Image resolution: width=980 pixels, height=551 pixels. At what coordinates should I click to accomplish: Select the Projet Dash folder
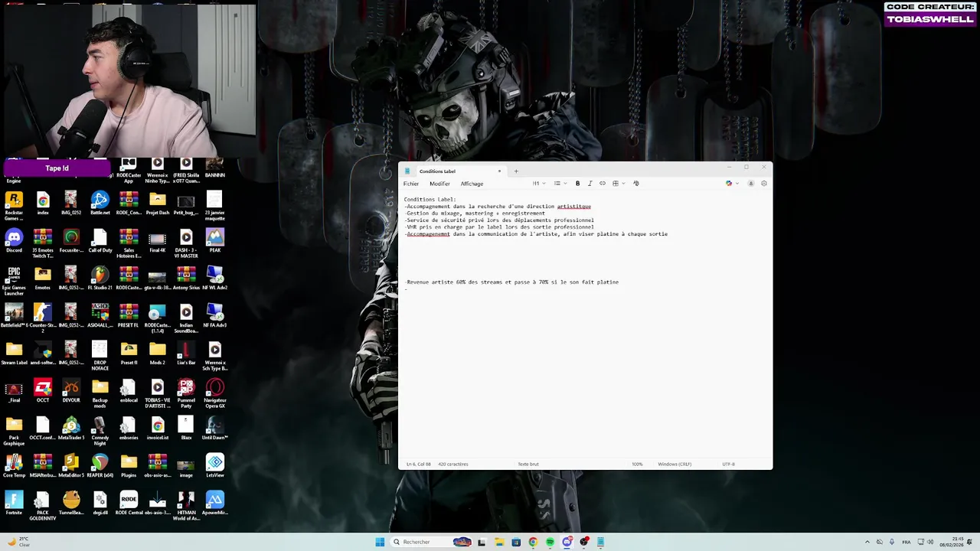coord(158,204)
